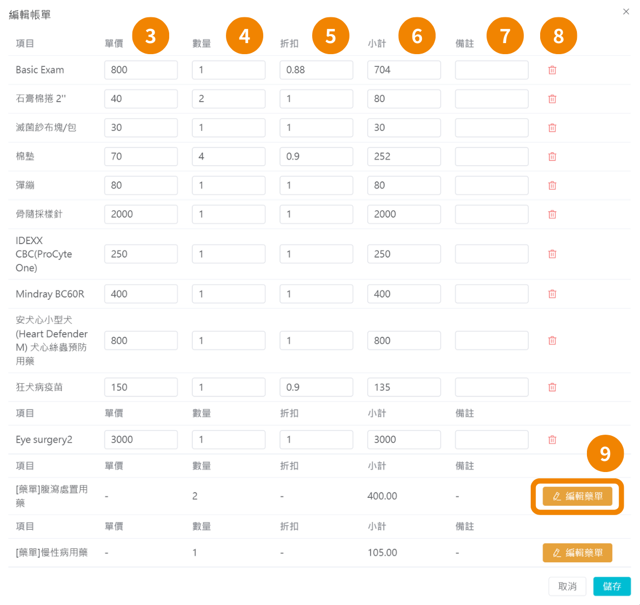Edit discount 0.88 for Basic Exam
640x605 pixels.
point(316,70)
